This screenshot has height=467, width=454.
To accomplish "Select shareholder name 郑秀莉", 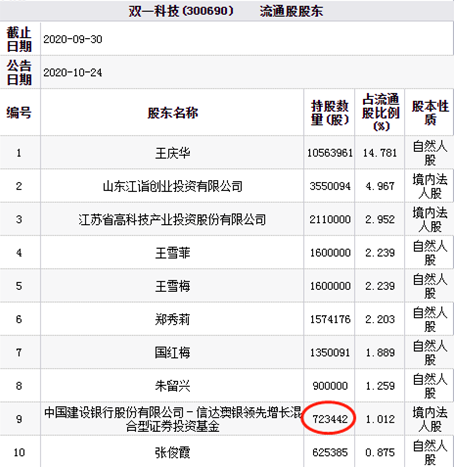I will click(x=172, y=319).
